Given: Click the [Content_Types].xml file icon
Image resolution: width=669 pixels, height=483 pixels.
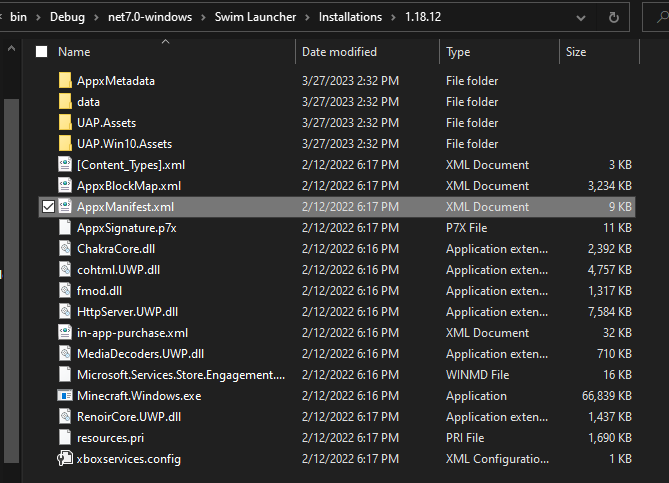Looking at the screenshot, I should point(65,165).
